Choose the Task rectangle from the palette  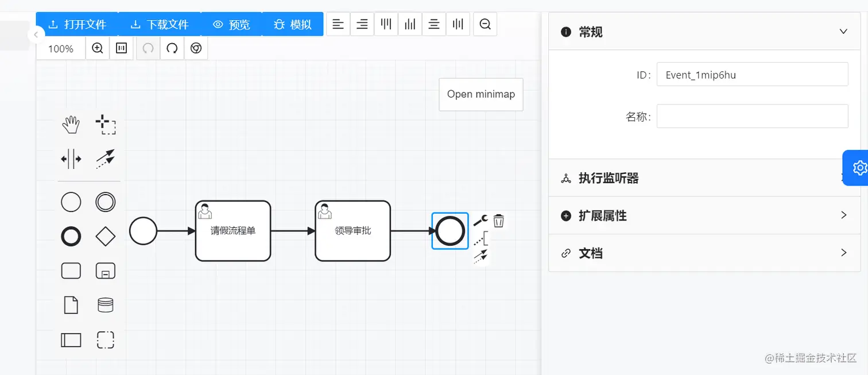(x=71, y=270)
